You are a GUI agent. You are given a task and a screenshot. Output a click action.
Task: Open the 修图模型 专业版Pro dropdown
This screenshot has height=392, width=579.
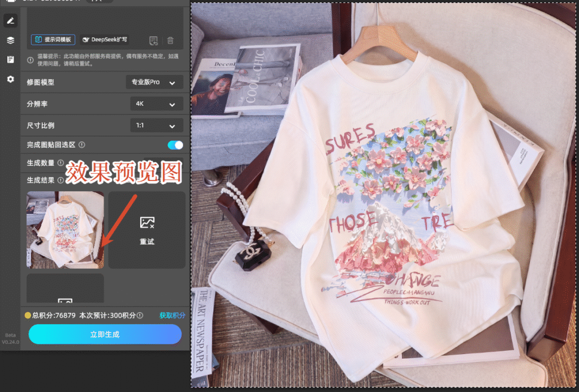(154, 82)
